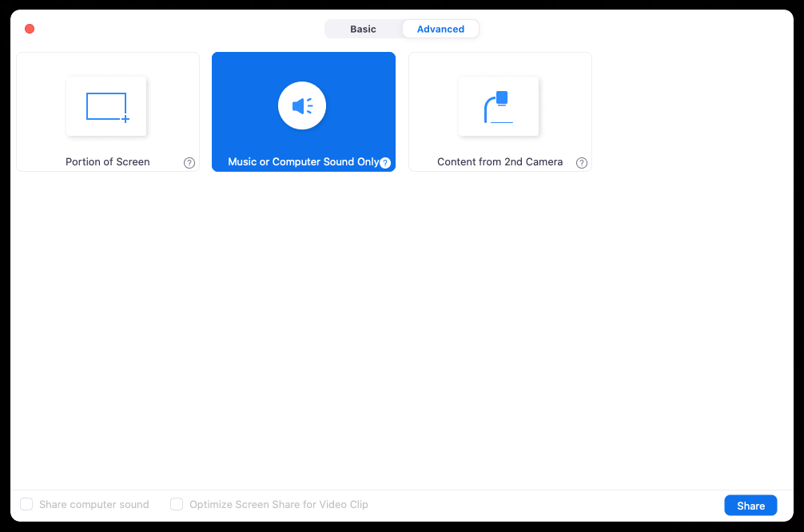Click the Content from 2nd Camera label
Image resolution: width=804 pixels, height=532 pixels.
pyautogui.click(x=500, y=162)
